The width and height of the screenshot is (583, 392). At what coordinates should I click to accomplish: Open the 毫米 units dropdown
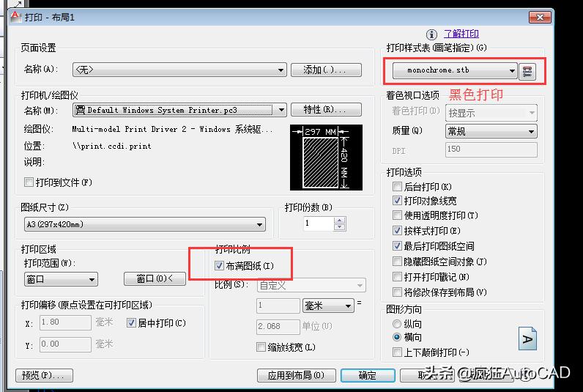(x=328, y=306)
